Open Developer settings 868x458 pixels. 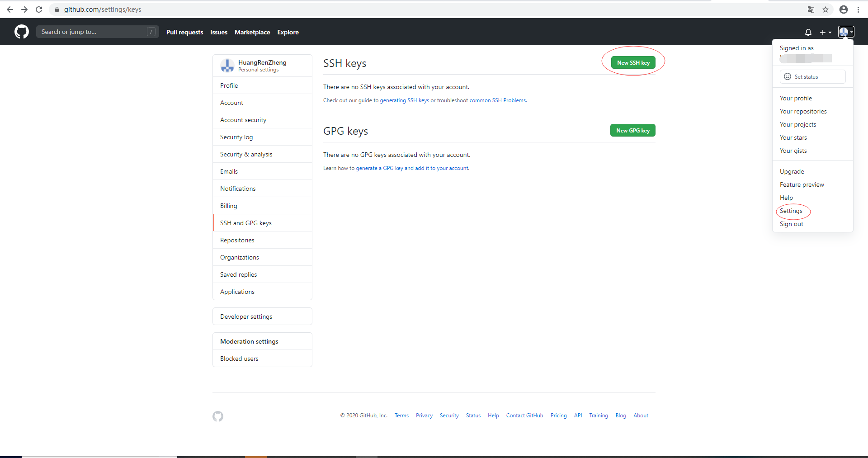point(246,316)
